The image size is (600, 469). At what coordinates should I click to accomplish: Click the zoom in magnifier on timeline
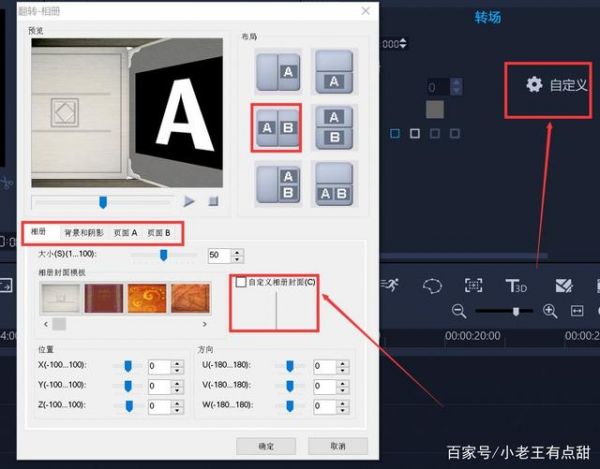549,311
